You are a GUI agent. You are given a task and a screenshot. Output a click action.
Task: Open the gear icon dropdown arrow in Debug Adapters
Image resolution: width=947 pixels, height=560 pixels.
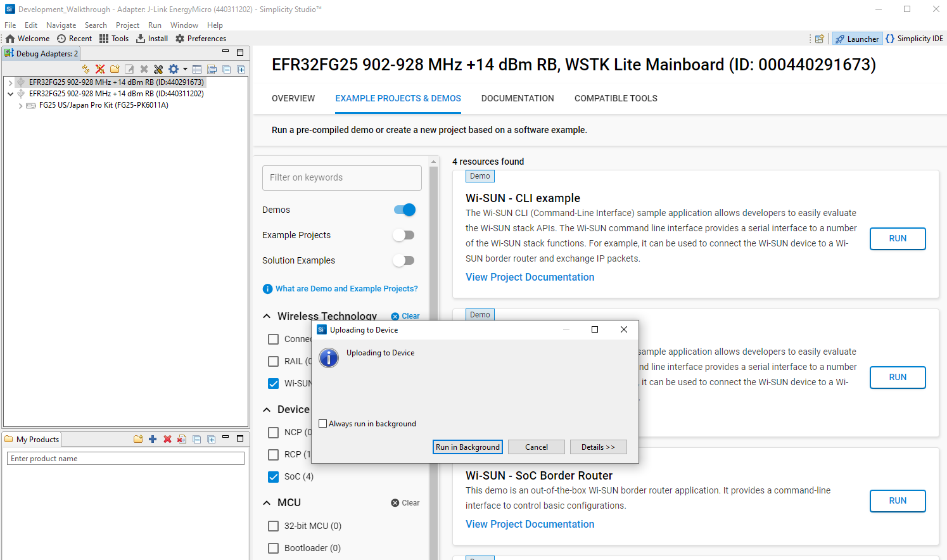(185, 69)
